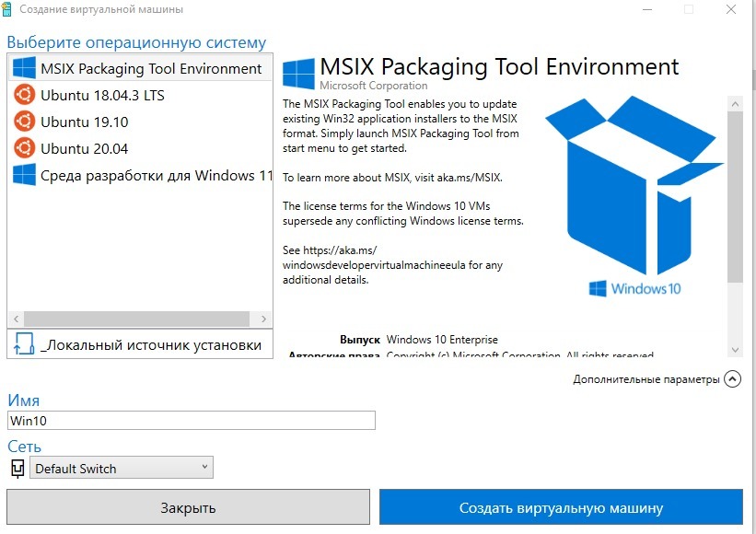Select Ubuntu 18.04.3 LTS from the list

click(103, 95)
